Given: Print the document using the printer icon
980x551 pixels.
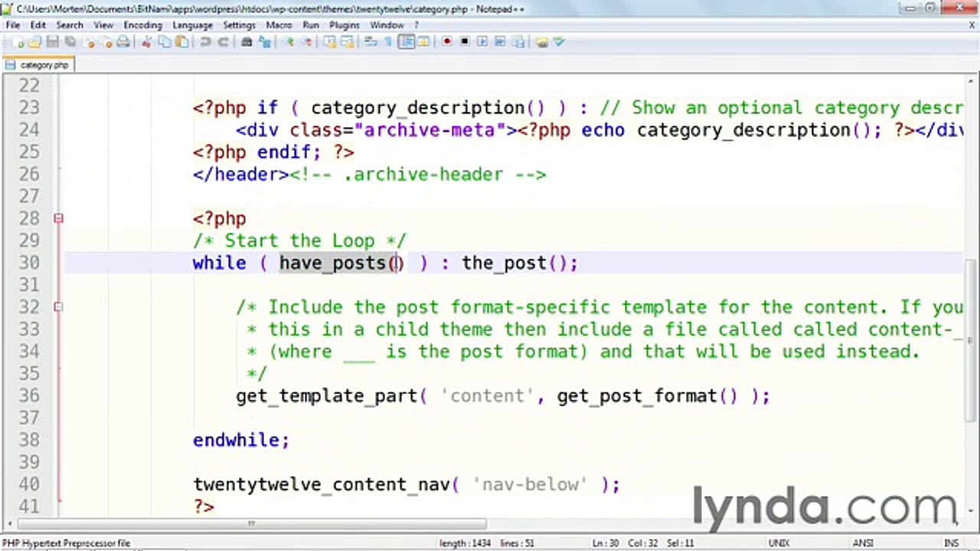Looking at the screenshot, I should [123, 42].
